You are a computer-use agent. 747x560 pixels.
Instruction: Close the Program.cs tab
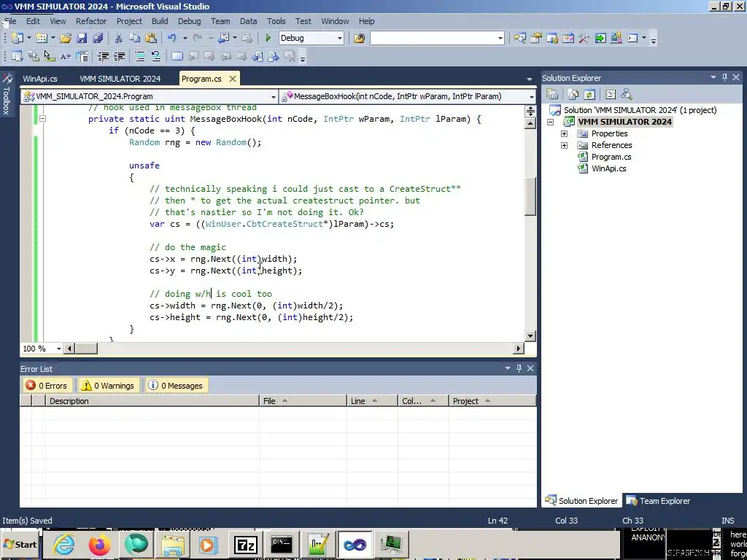coord(233,79)
